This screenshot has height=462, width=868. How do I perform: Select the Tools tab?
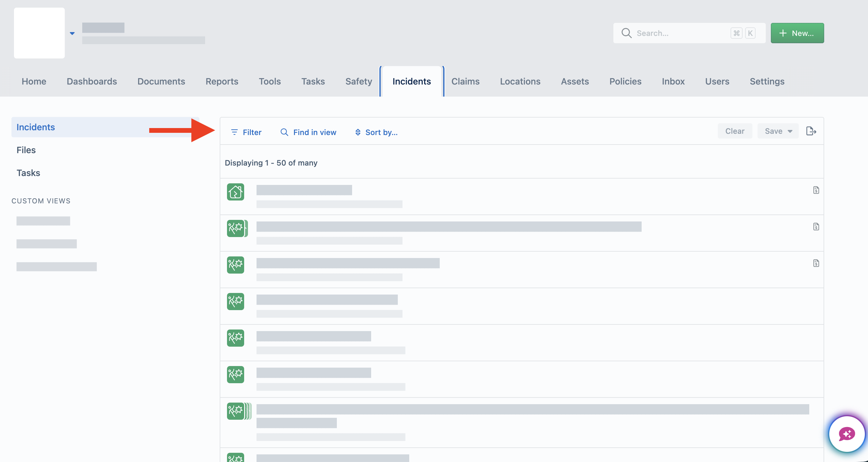[270, 81]
